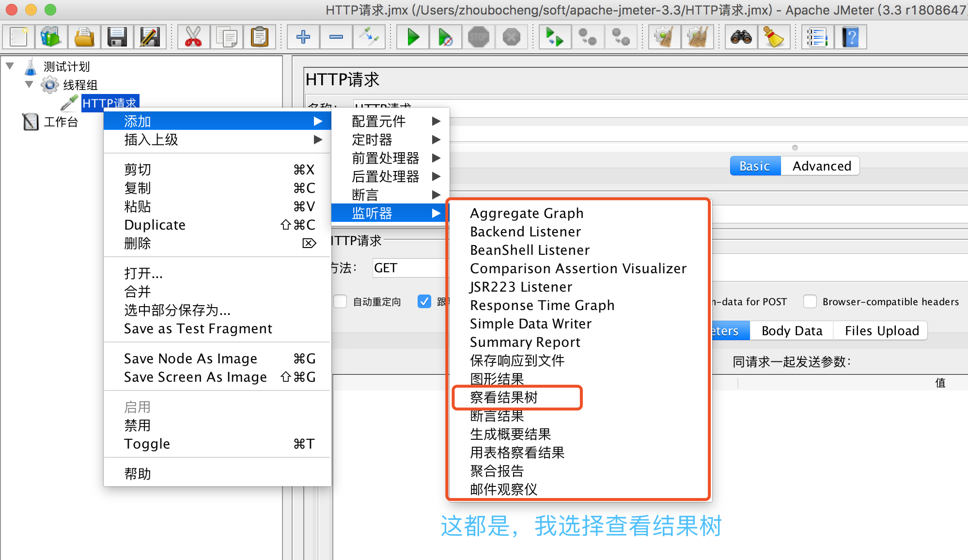Select 工作台 in the tree
Viewport: 968px width, 560px height.
(61, 122)
